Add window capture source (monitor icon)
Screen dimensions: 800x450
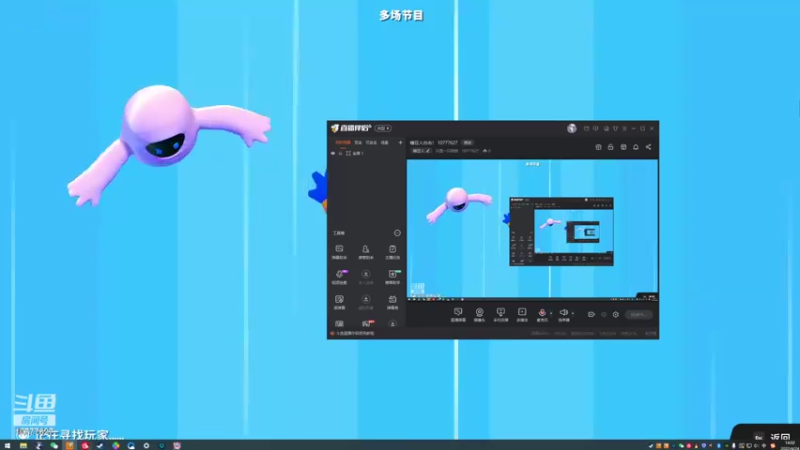[x=501, y=314]
